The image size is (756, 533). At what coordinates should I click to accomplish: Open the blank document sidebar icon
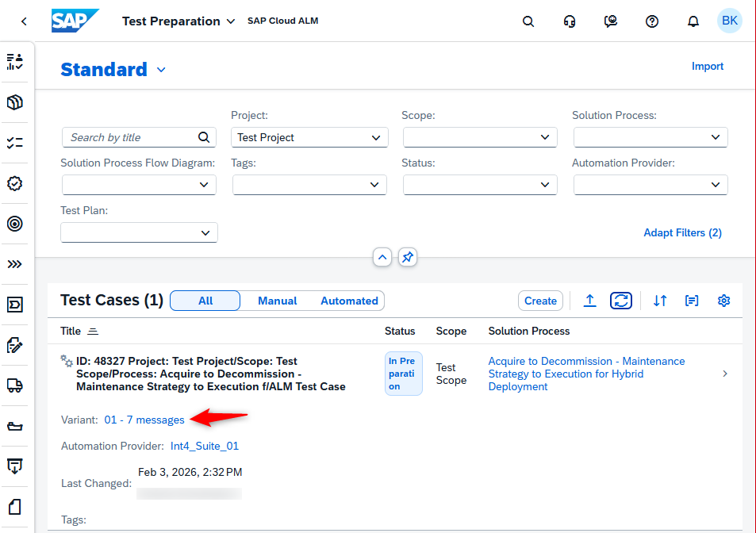pos(15,507)
